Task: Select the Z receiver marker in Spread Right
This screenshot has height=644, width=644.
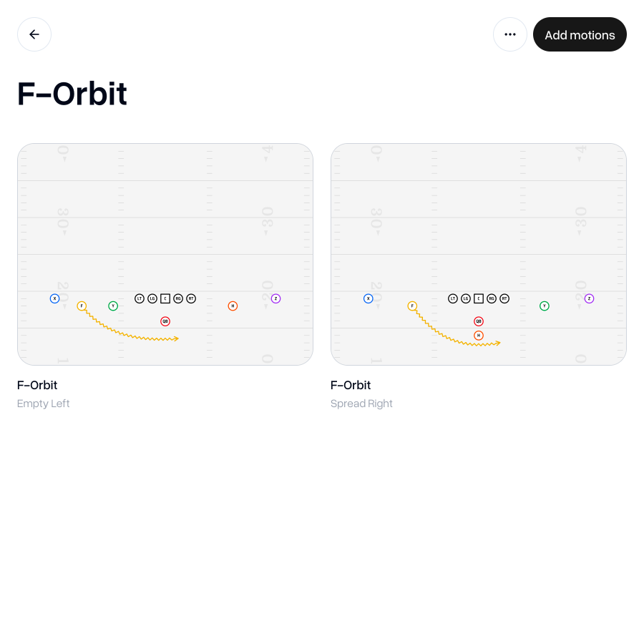Action: (x=589, y=298)
